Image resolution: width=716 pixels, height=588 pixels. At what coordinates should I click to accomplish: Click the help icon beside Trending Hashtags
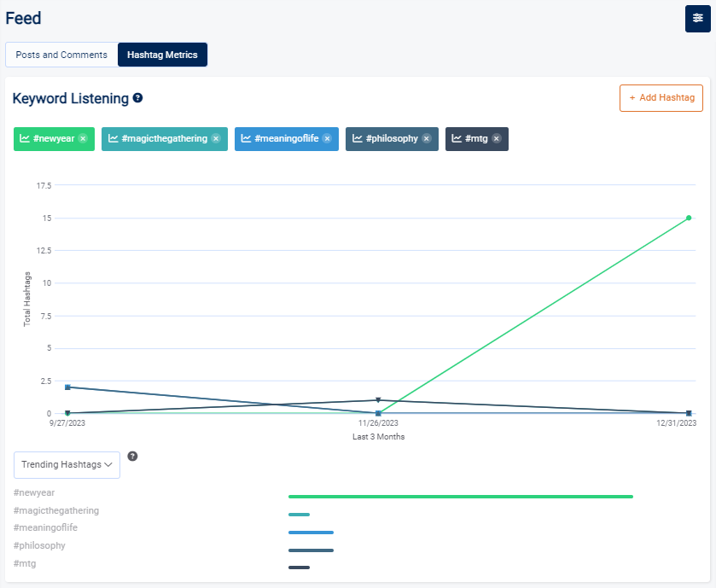132,456
